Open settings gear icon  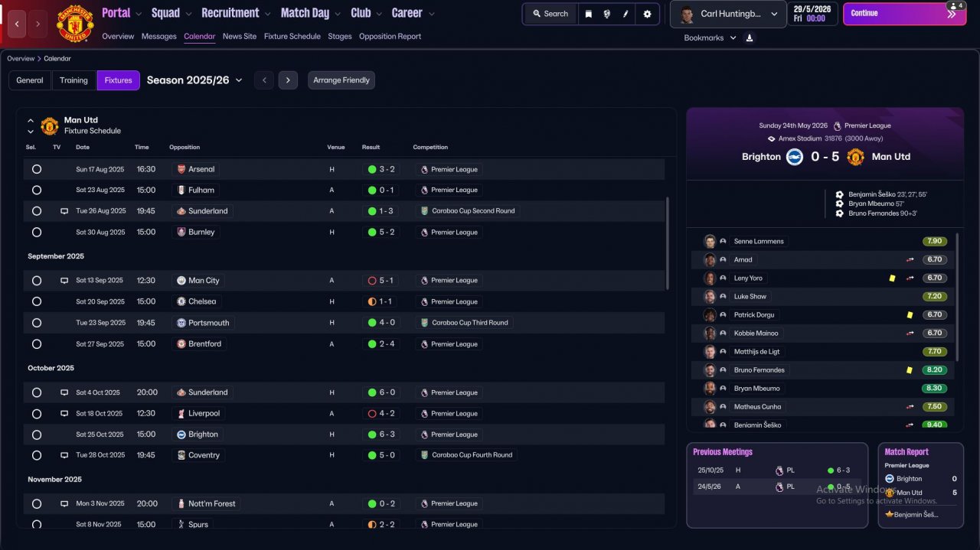tap(647, 14)
